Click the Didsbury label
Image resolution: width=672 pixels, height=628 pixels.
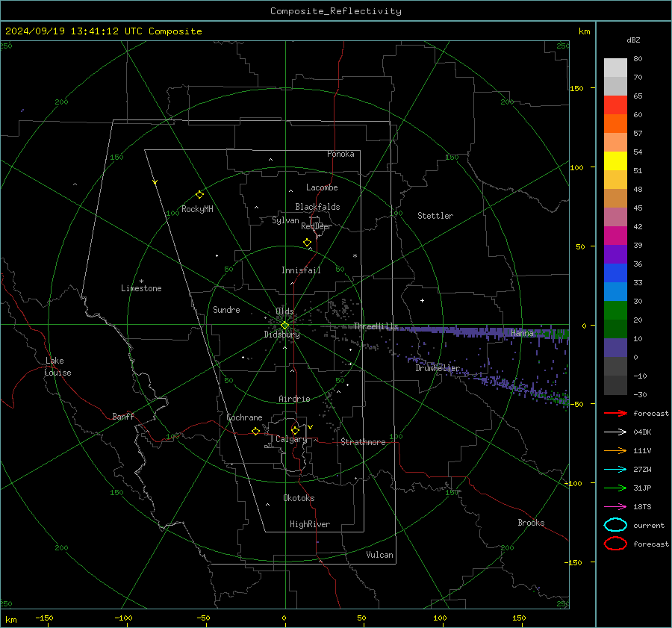coord(281,335)
